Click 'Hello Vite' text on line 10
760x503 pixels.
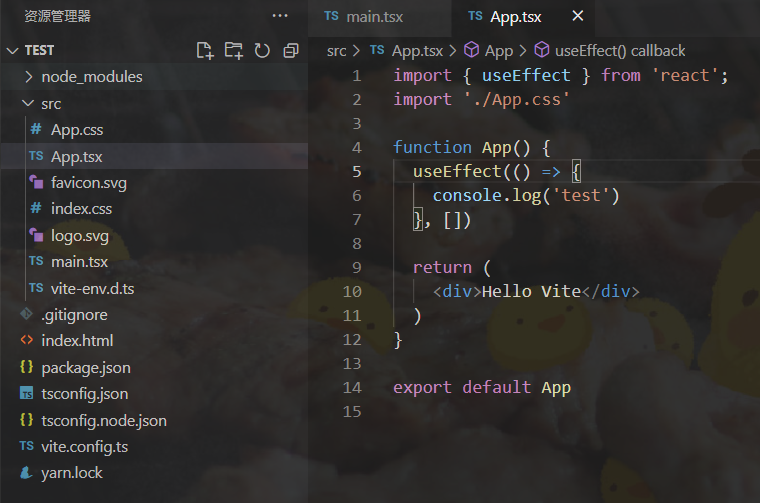531,291
